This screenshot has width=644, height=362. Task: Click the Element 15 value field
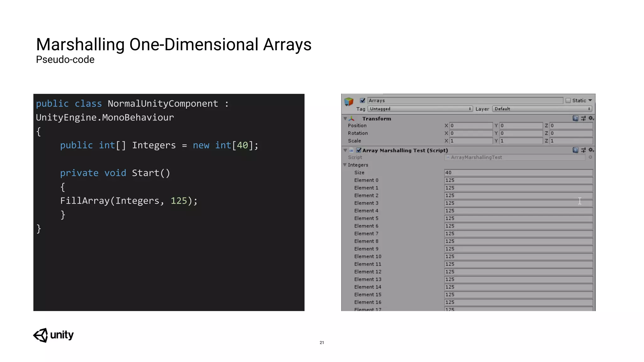pyautogui.click(x=519, y=294)
